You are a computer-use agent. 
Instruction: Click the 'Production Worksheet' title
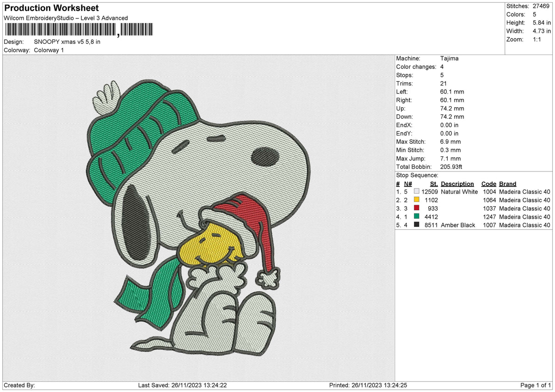click(51, 8)
